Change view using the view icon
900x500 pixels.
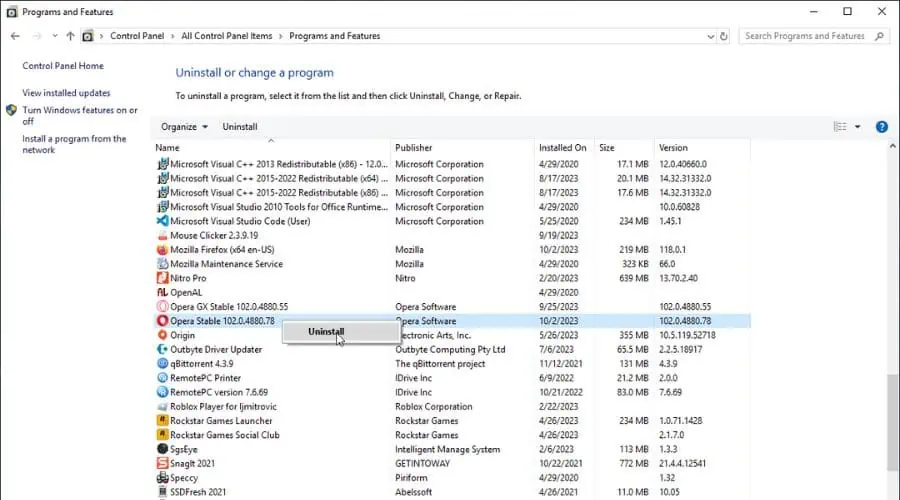(840, 127)
